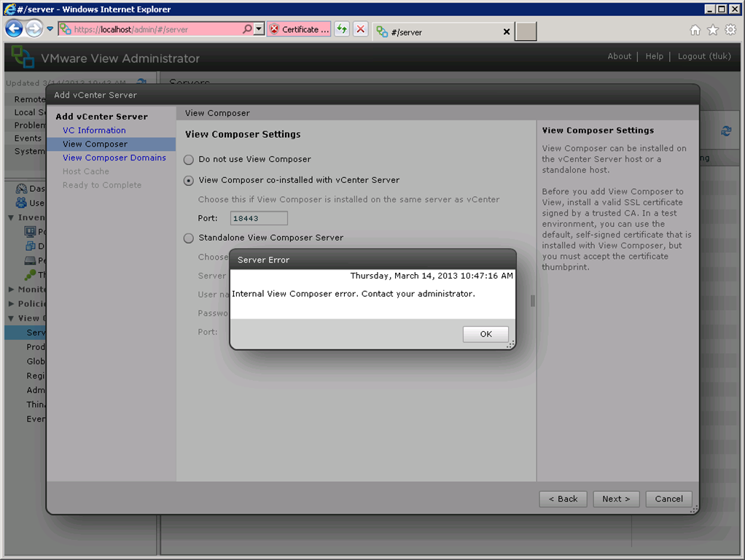745x560 pixels.
Task: Expand the Monitoring tree section
Action: 11,289
